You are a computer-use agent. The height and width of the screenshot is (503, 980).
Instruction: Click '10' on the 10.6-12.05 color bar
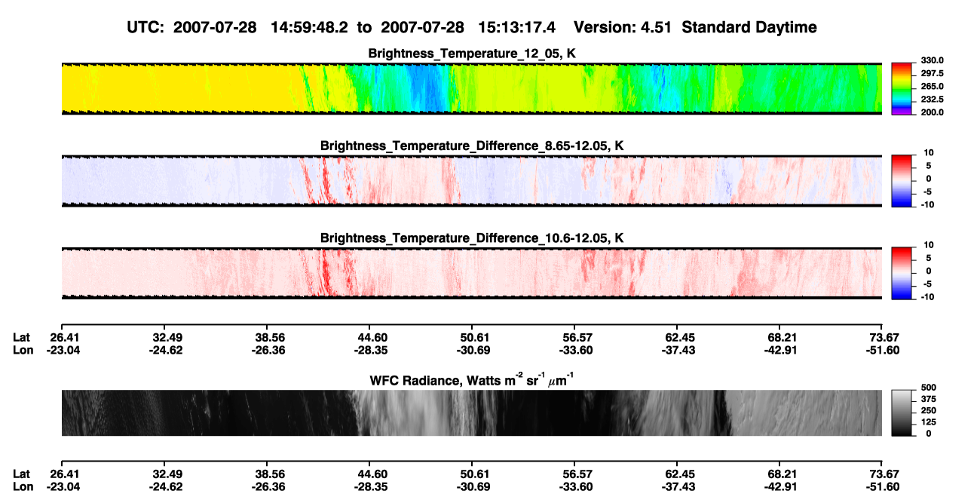(x=929, y=245)
